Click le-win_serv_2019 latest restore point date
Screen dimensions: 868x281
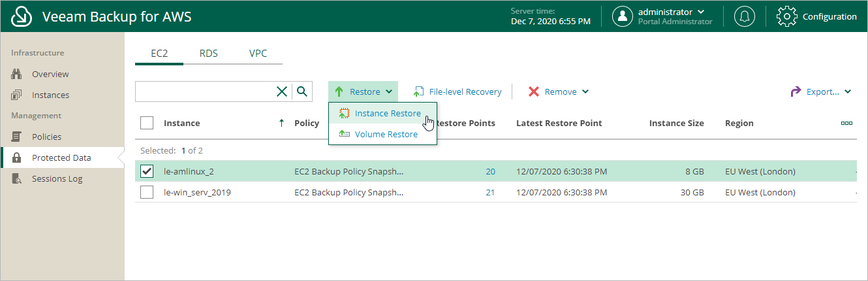[x=561, y=192]
